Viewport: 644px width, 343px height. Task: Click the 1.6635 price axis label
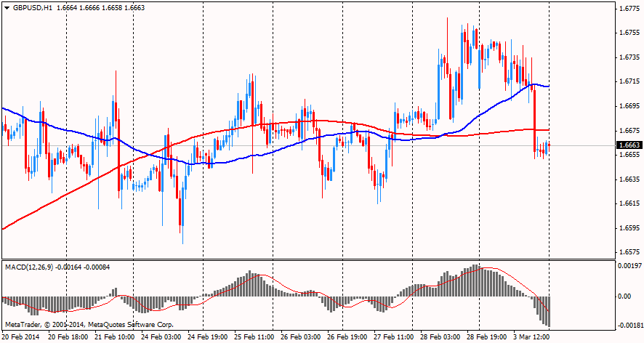click(x=629, y=179)
